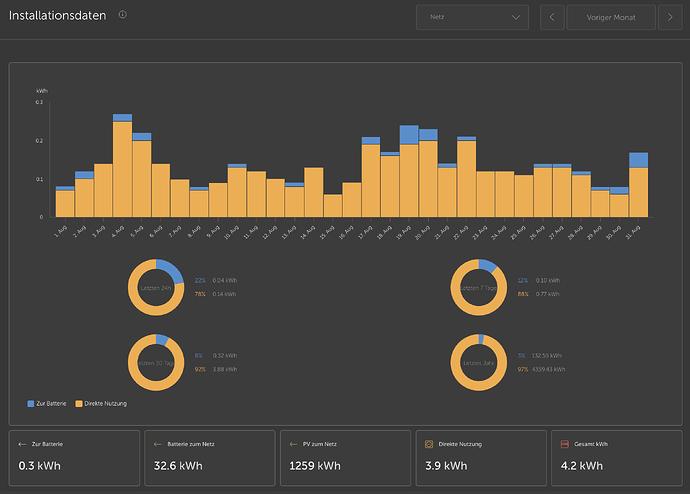The image size is (690, 494).
Task: Click the kWh y-axis unit label
Action: [42, 91]
